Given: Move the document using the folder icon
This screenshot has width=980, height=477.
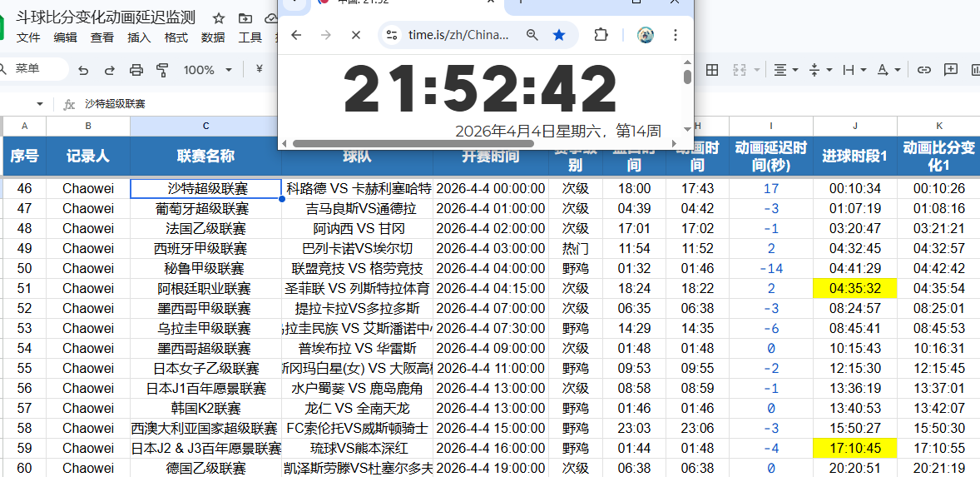Looking at the screenshot, I should (x=245, y=18).
